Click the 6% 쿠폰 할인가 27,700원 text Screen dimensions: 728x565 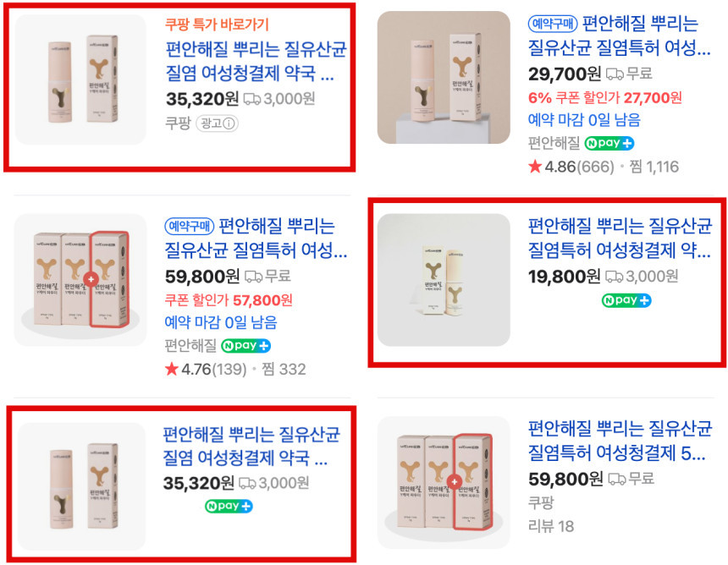(604, 97)
